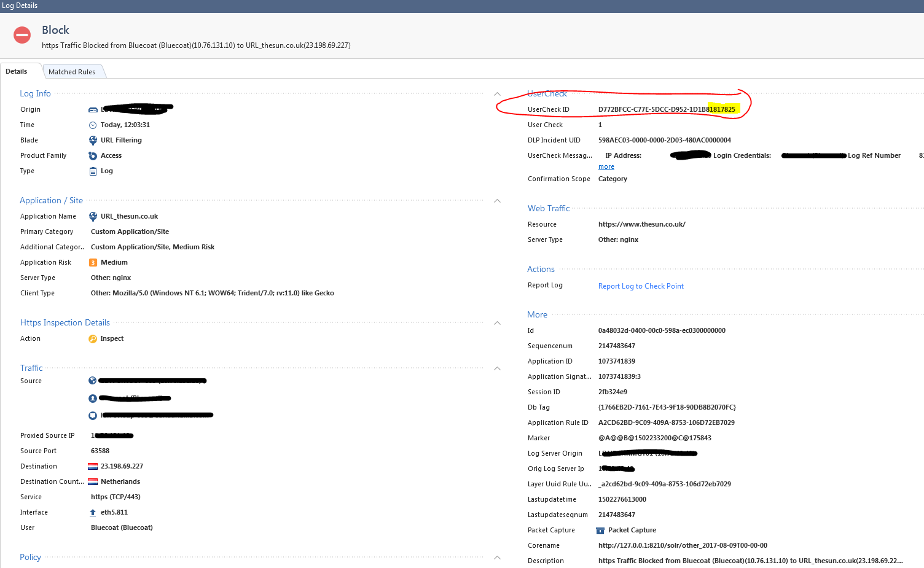Click the Corename solr URL value
The height and width of the screenshot is (568, 924).
pyautogui.click(x=683, y=546)
